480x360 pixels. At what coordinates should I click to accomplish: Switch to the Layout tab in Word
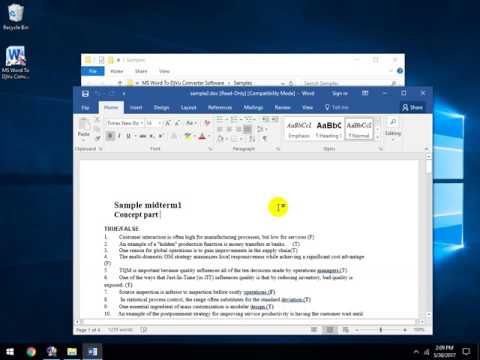(188, 107)
